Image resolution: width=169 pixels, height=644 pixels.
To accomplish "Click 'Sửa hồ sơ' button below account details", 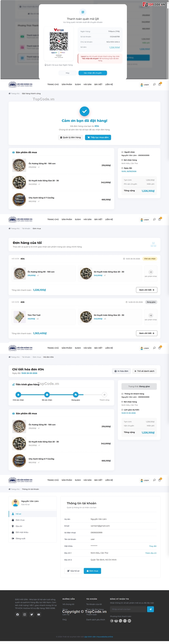I will tap(73, 571).
